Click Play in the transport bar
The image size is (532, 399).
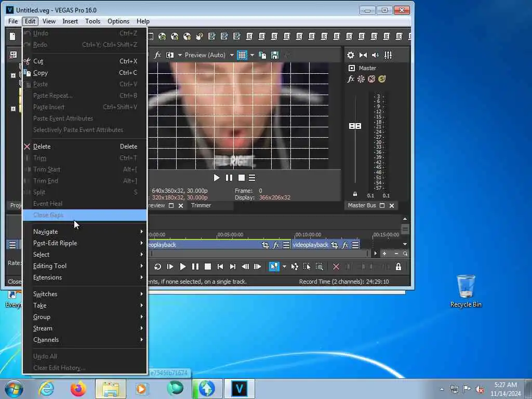pos(182,267)
